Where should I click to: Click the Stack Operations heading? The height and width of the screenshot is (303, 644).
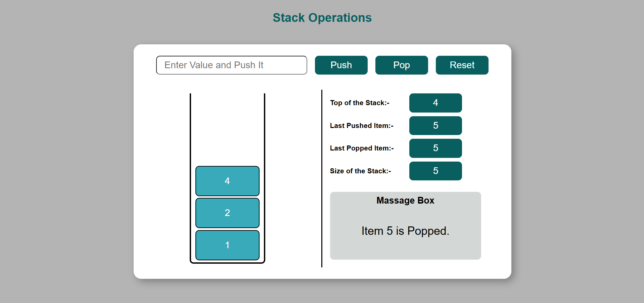point(322,18)
